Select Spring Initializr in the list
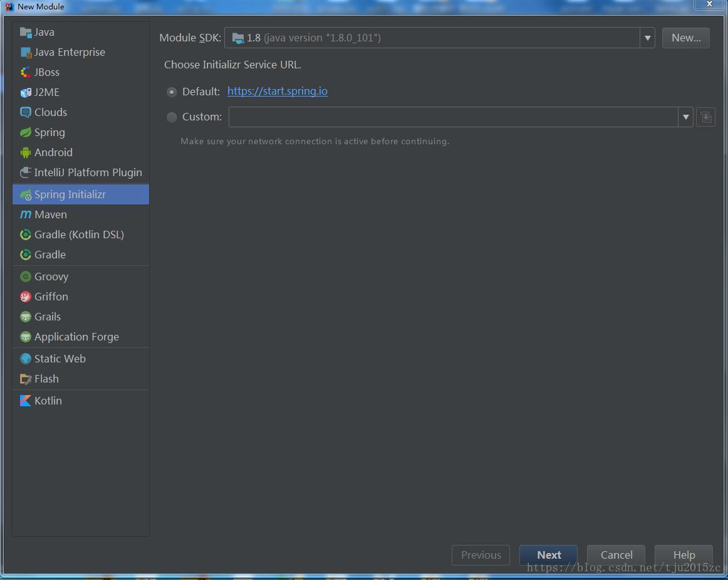This screenshot has height=580, width=728. point(81,194)
